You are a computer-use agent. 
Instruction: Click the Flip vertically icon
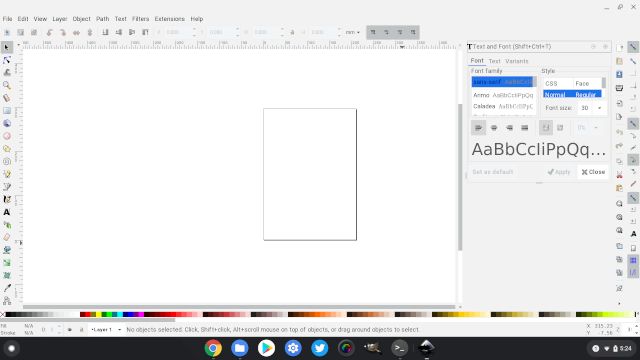pyautogui.click(x=90, y=32)
